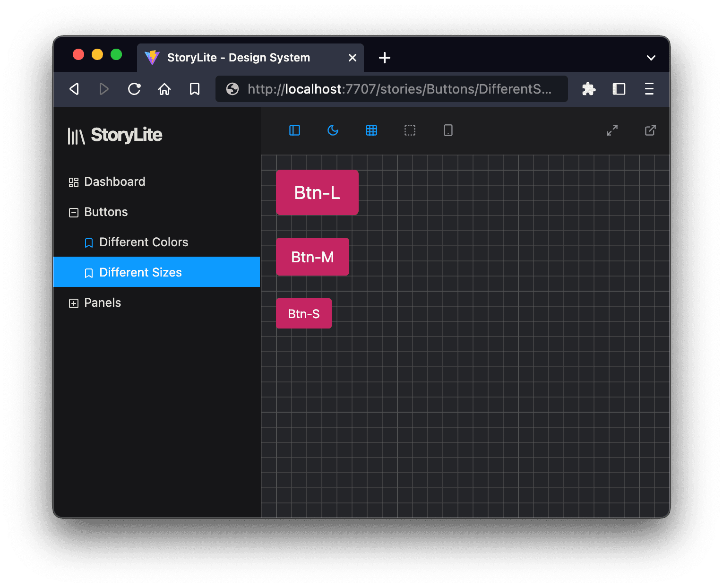Click the Dashboard grid icon in the sidebar
Screen dimensions: 723x588
click(x=74, y=182)
